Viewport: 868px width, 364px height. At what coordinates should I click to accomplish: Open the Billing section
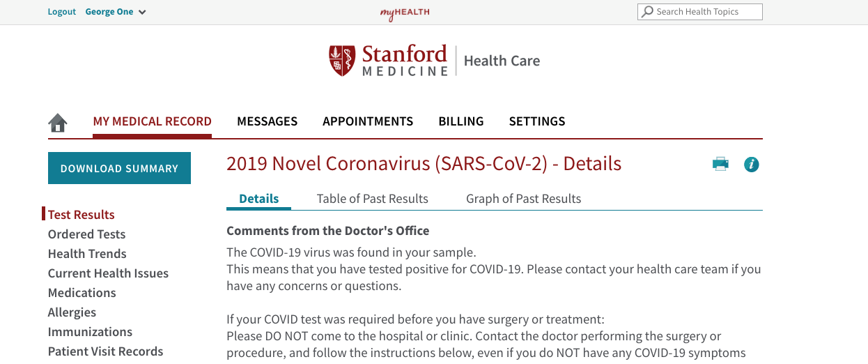tap(461, 121)
